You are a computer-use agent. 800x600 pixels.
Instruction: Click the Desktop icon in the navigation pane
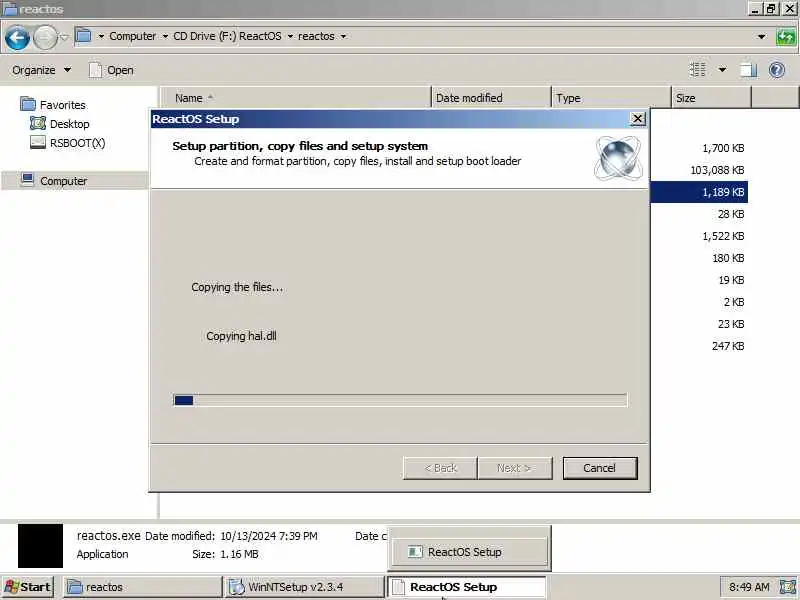[x=38, y=123]
